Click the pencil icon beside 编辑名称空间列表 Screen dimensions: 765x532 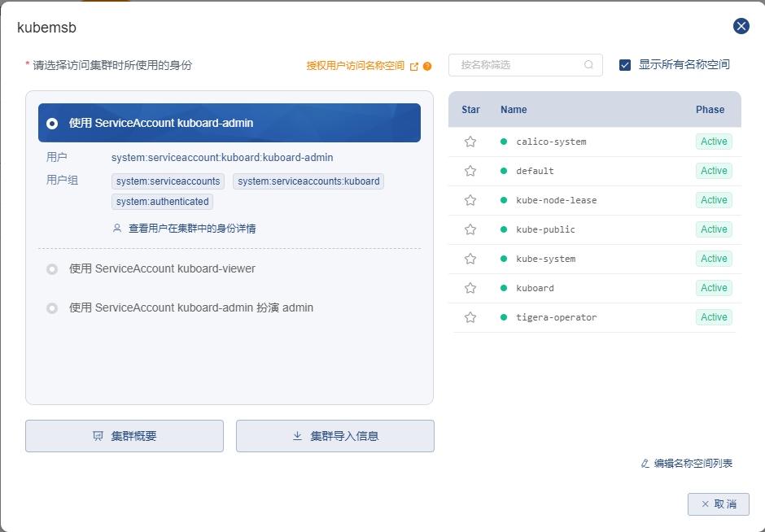click(644, 463)
